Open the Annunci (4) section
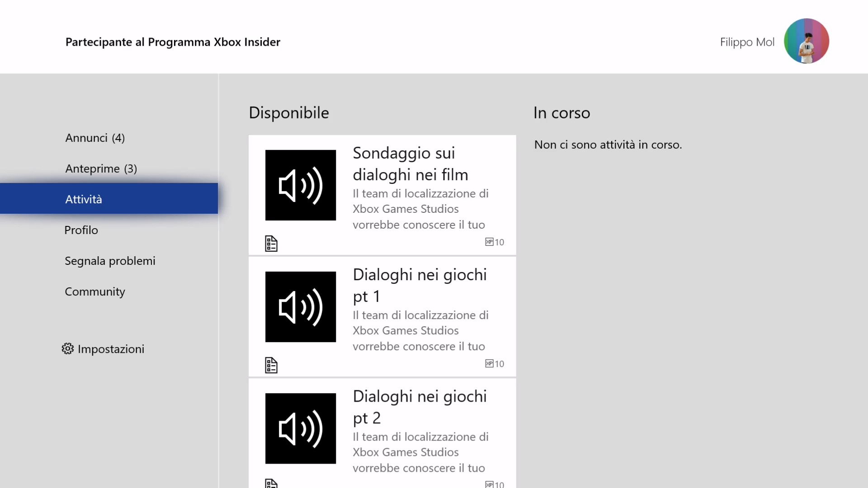This screenshot has width=868, height=488. click(108, 138)
